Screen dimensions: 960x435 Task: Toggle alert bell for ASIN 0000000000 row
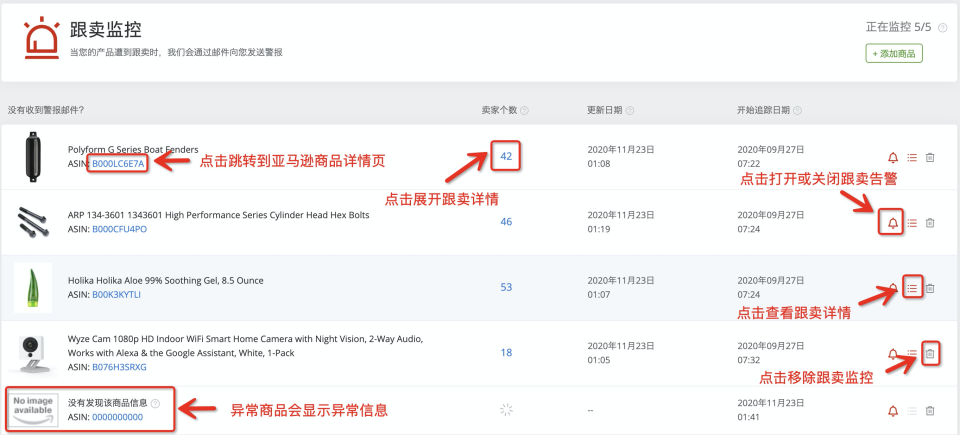893,410
